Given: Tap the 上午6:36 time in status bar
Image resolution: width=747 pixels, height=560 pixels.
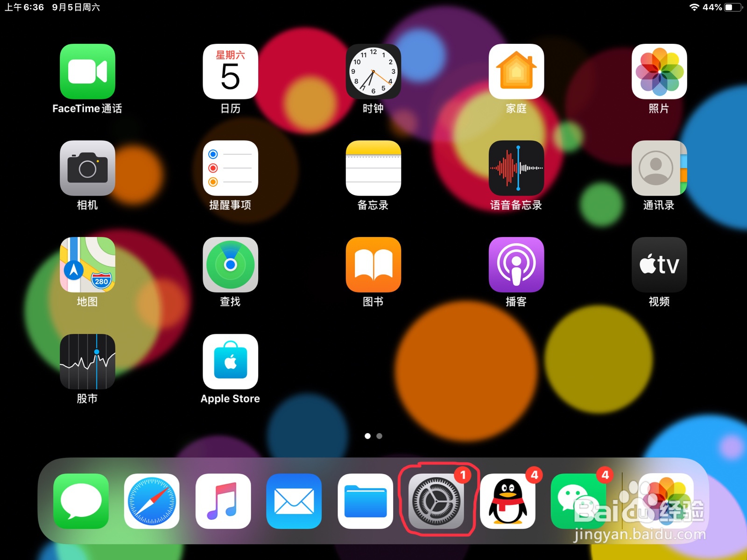Looking at the screenshot, I should tap(24, 7).
